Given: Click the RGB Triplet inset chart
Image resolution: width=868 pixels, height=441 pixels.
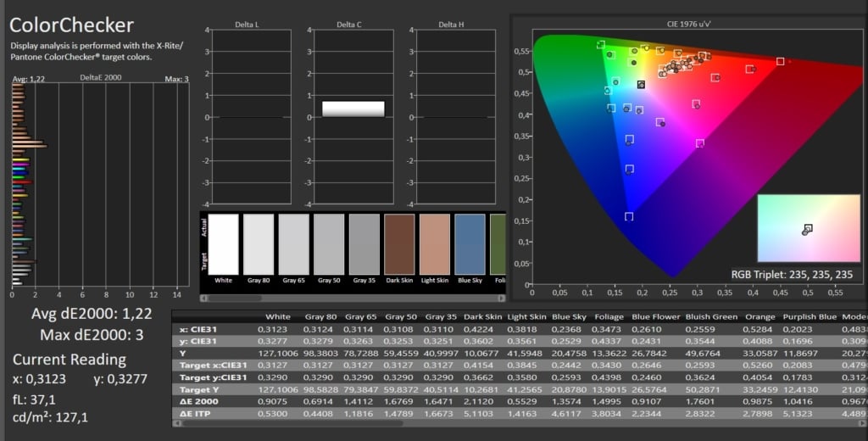Looking at the screenshot, I should tap(809, 229).
